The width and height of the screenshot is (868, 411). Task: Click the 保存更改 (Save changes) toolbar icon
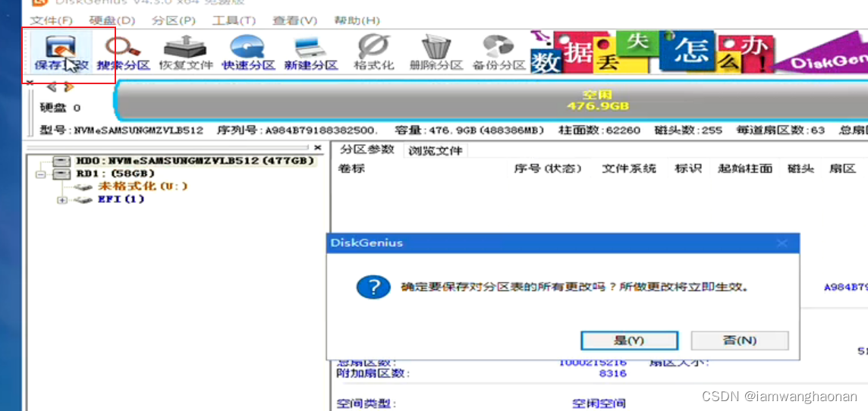point(61,53)
